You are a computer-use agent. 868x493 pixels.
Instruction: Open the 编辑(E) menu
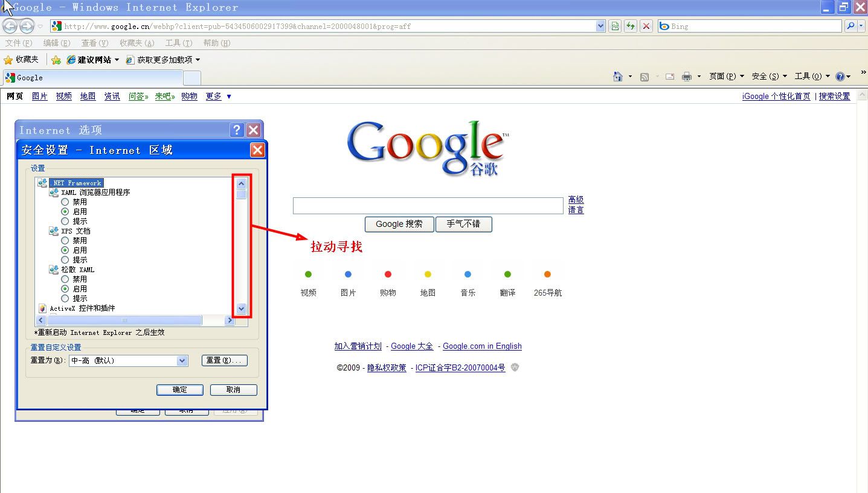57,43
